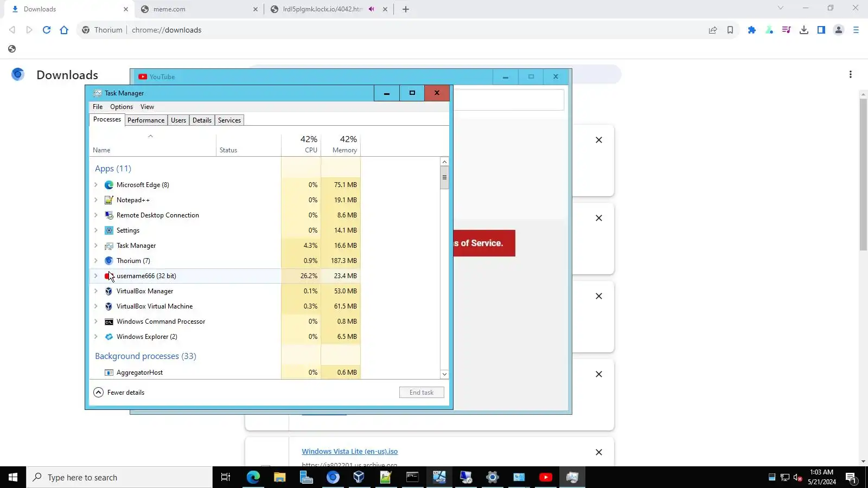Click the End task button
This screenshot has height=488, width=868.
pos(422,392)
